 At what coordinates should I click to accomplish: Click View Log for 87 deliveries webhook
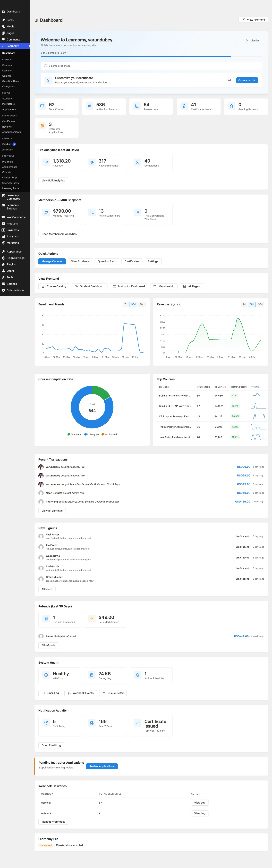(x=200, y=803)
